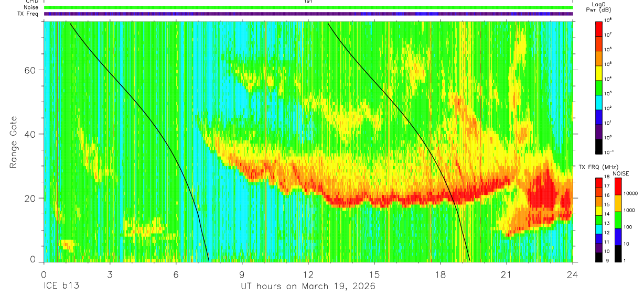Click the x-axis tick label 3
Viewport: 644px width, 297px height.
110,274
